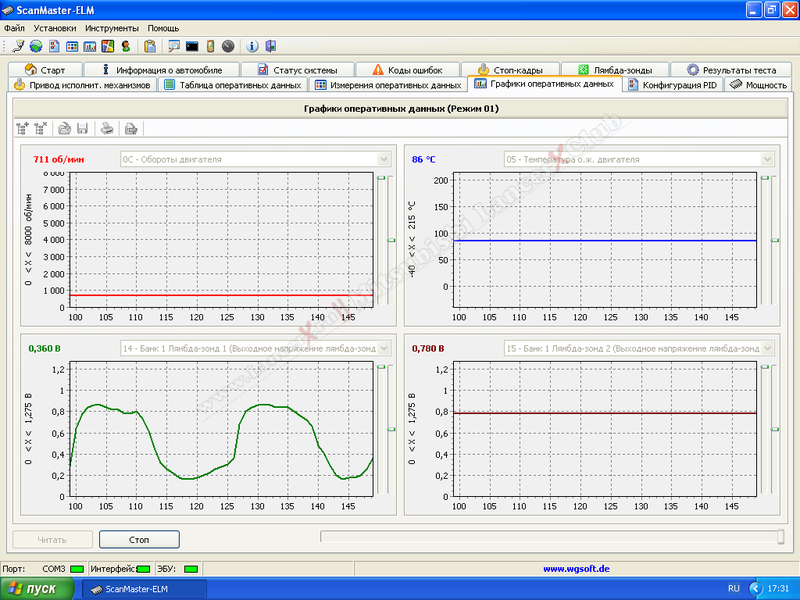Click the bar chart toolbar icon
Image resolution: width=800 pixels, height=600 pixels.
[90, 46]
